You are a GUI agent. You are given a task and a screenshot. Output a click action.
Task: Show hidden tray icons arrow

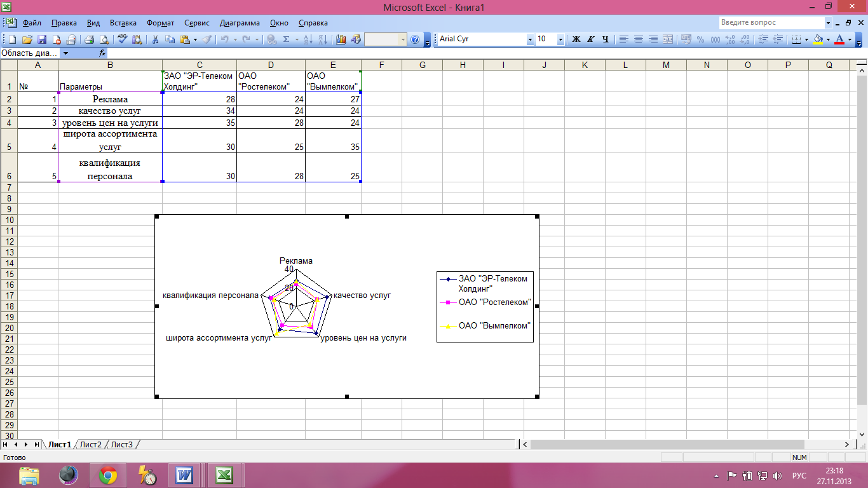[x=717, y=475]
